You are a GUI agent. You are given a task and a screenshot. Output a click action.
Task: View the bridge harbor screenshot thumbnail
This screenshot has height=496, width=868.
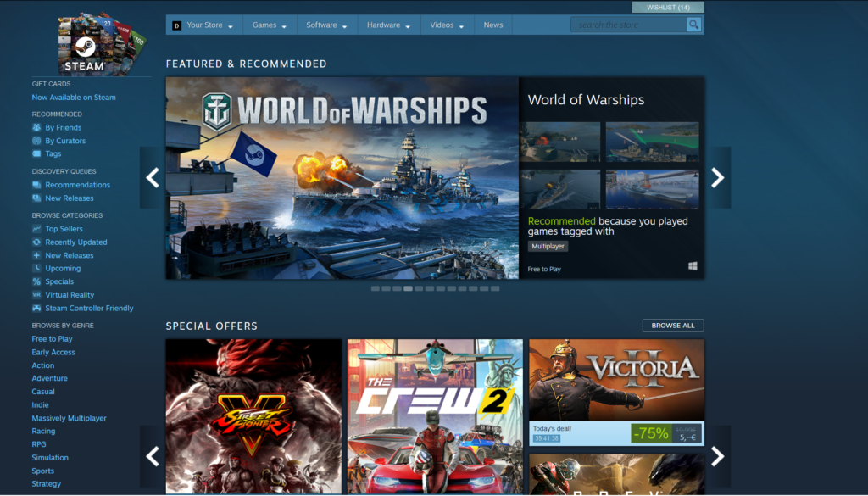point(652,189)
